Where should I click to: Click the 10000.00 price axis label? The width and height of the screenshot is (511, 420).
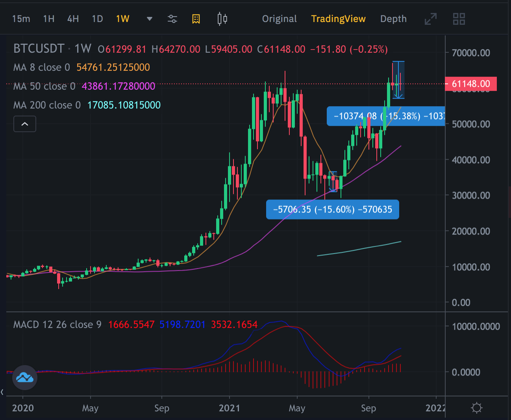click(471, 267)
